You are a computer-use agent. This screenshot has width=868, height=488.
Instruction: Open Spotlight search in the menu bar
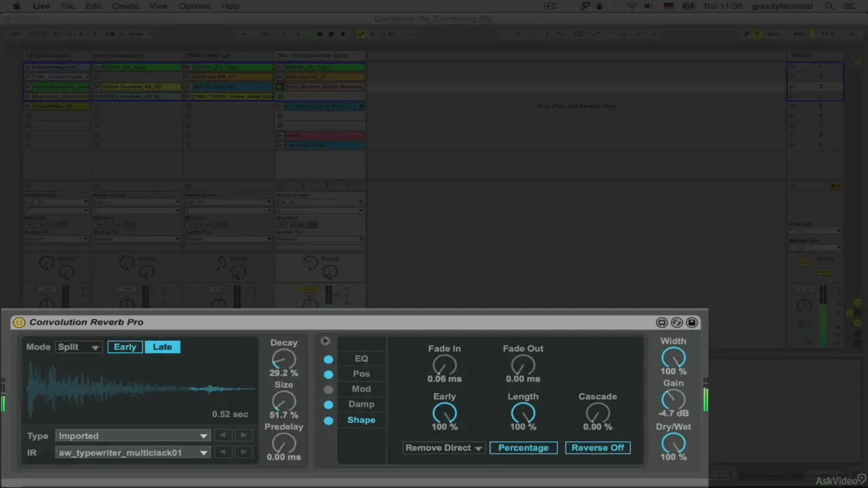click(830, 6)
